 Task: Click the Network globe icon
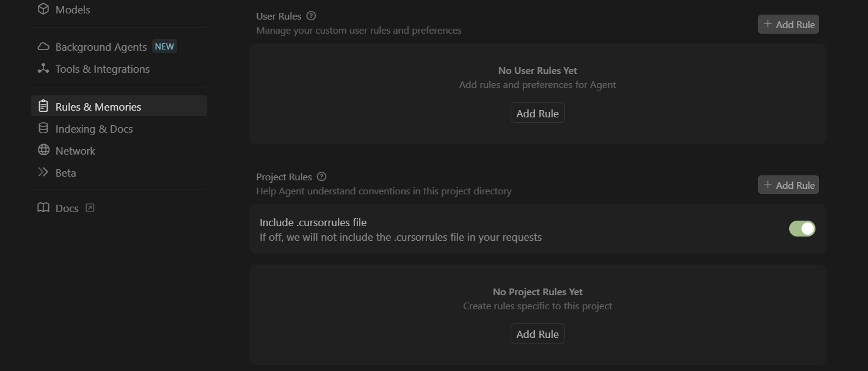pyautogui.click(x=43, y=150)
